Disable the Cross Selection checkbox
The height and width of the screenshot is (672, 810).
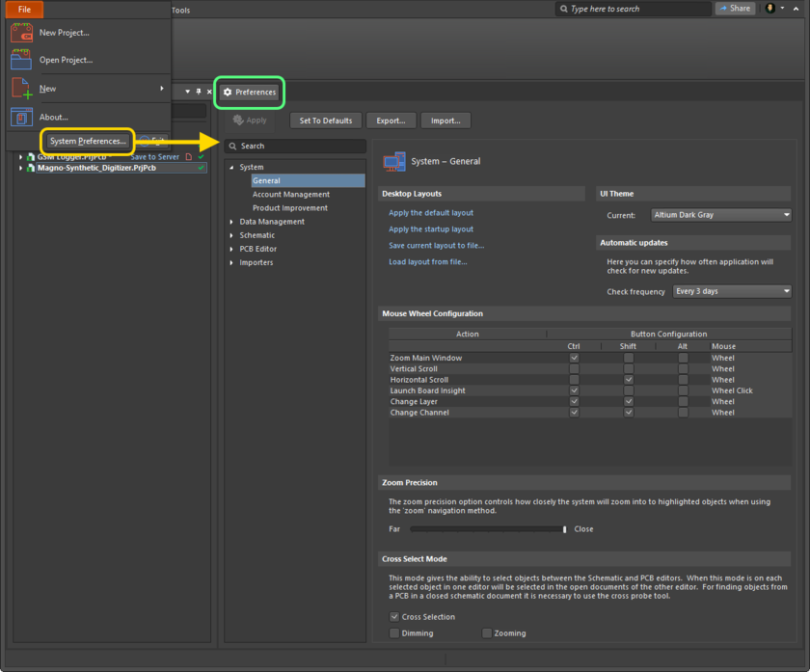click(x=394, y=617)
